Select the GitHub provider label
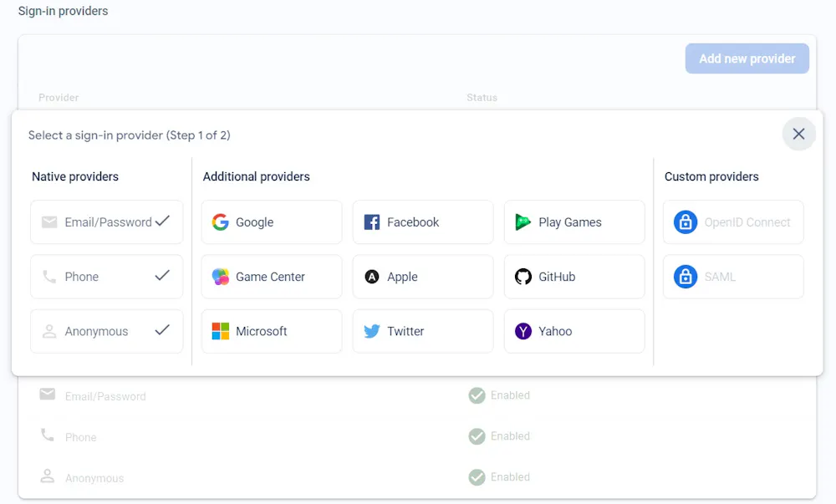836x504 pixels. pyautogui.click(x=557, y=277)
